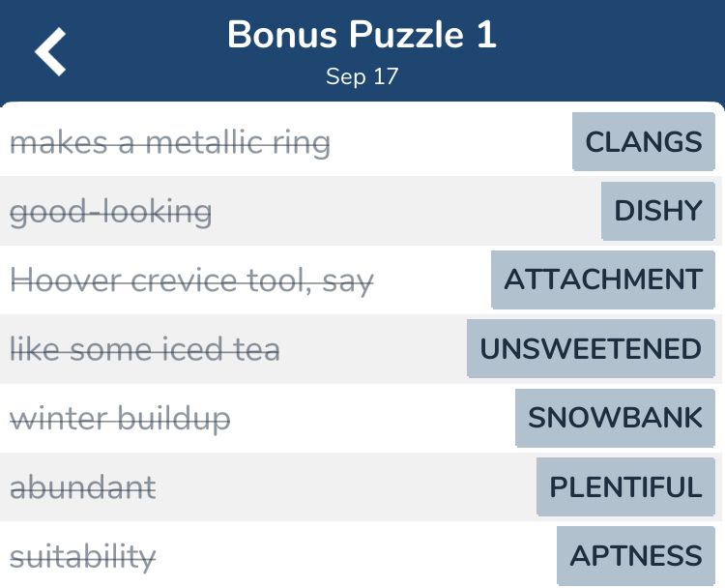Tap the 'suitability' clue text

[x=82, y=556]
